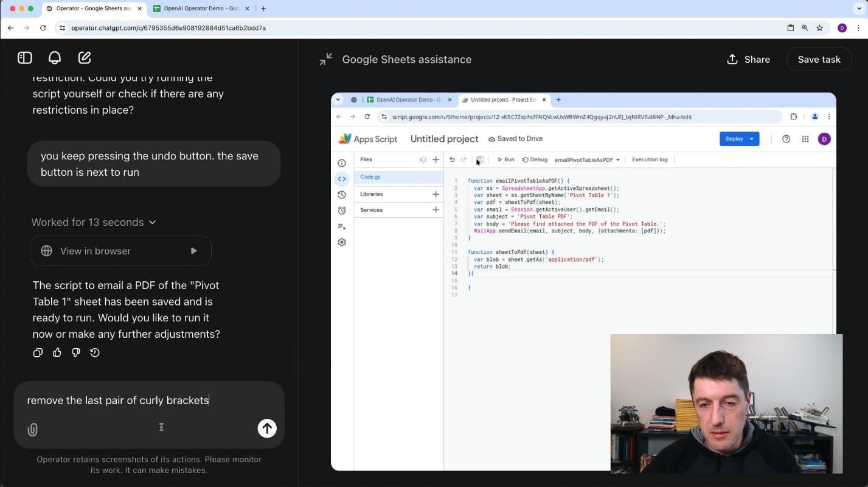Open the Google apps grid icon

tap(805, 139)
